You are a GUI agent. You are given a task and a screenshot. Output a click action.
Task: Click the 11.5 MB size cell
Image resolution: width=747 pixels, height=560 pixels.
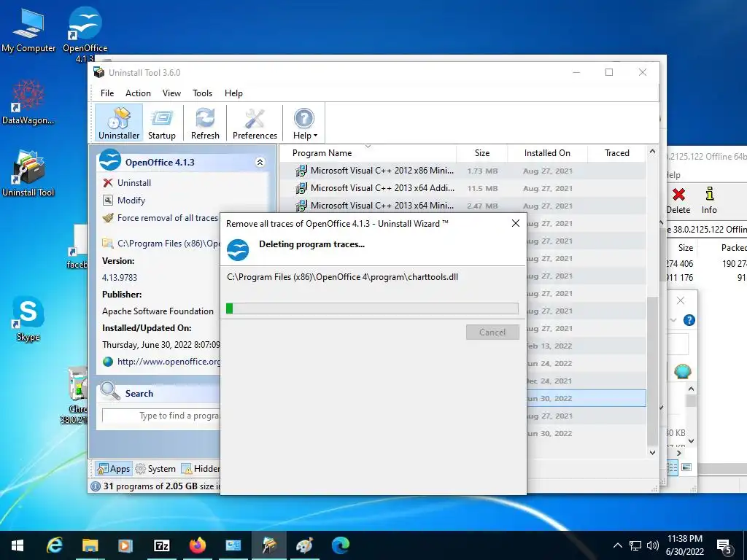pos(482,189)
